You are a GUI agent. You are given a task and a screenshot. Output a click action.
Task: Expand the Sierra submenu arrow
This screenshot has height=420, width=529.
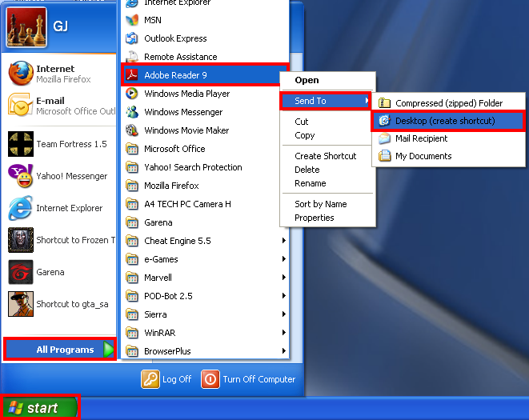(284, 314)
